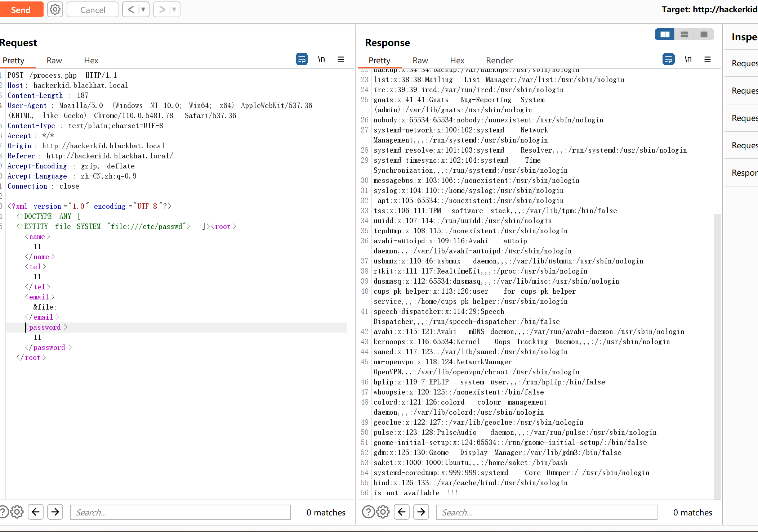
Task: Click the Inspector panel heading
Action: point(744,37)
